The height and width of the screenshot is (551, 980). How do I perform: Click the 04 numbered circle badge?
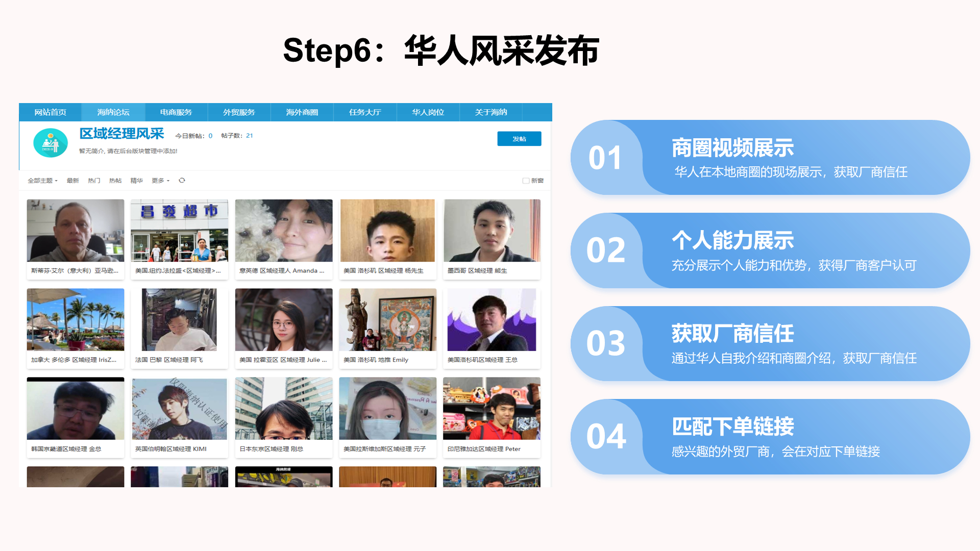(x=605, y=437)
